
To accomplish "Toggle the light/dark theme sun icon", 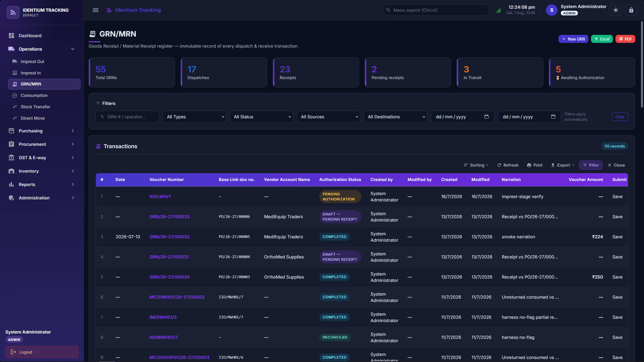I will pos(616,10).
